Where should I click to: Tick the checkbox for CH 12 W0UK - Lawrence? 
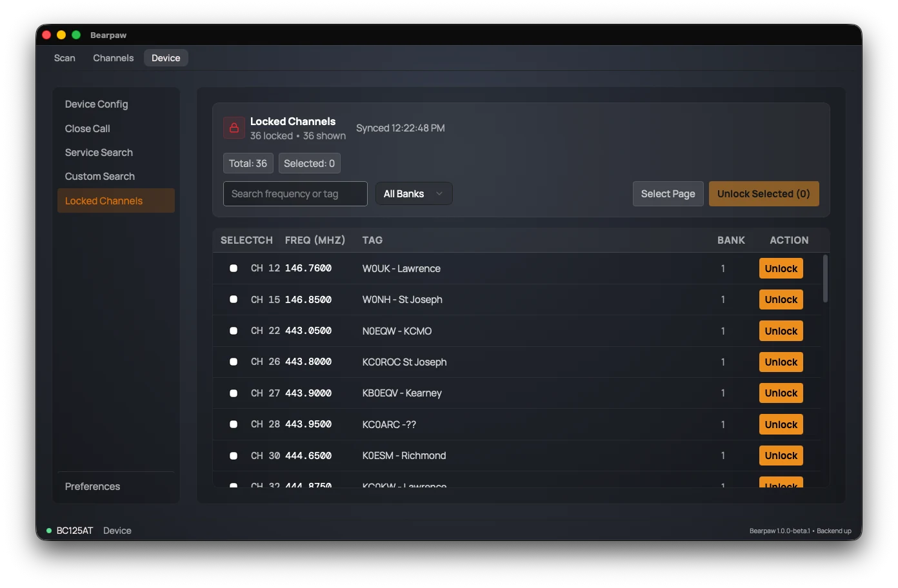(234, 268)
